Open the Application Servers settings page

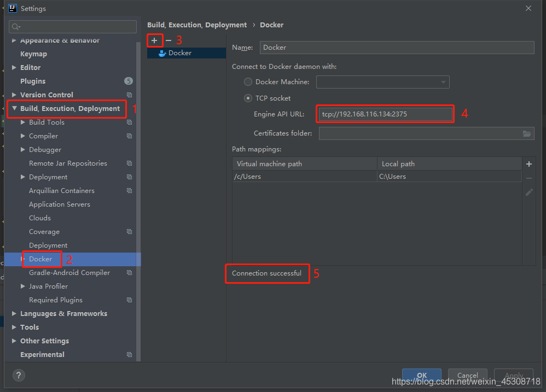pos(60,204)
